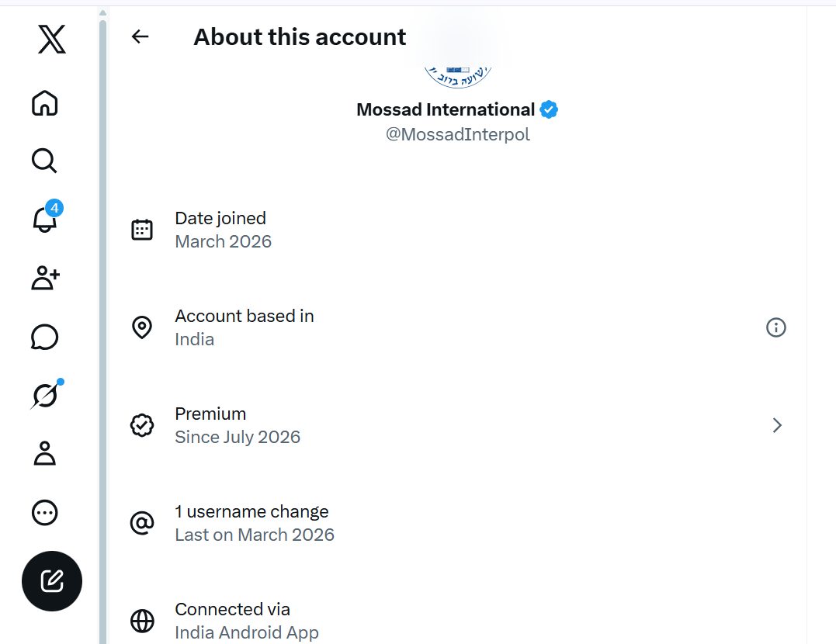Open the More options circle icon
836x644 pixels.
point(45,513)
